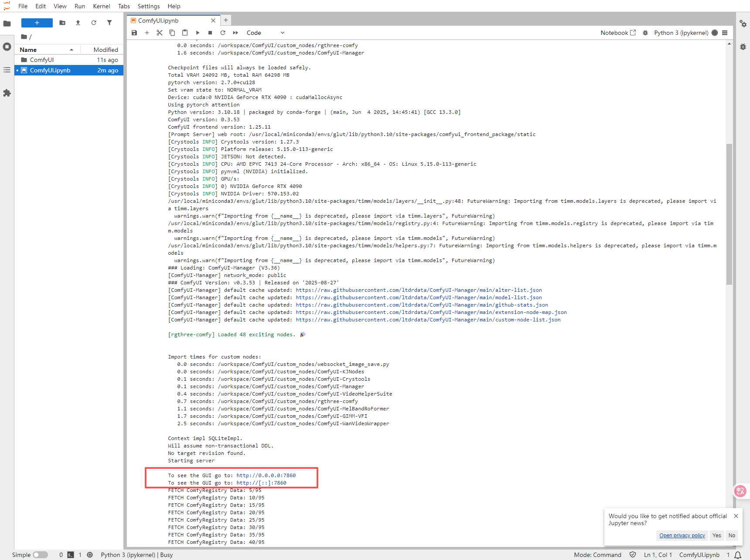750x560 pixels.
Task: Open notifications bell in status bar
Action: coord(738,555)
